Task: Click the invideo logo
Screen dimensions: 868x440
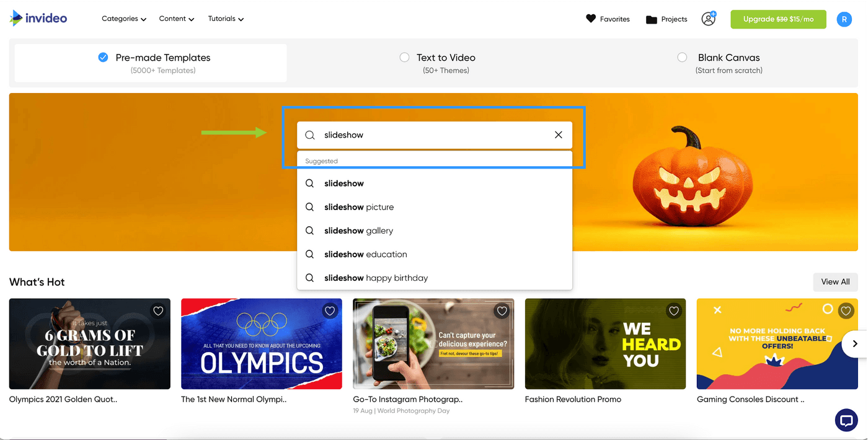Action: click(x=38, y=18)
